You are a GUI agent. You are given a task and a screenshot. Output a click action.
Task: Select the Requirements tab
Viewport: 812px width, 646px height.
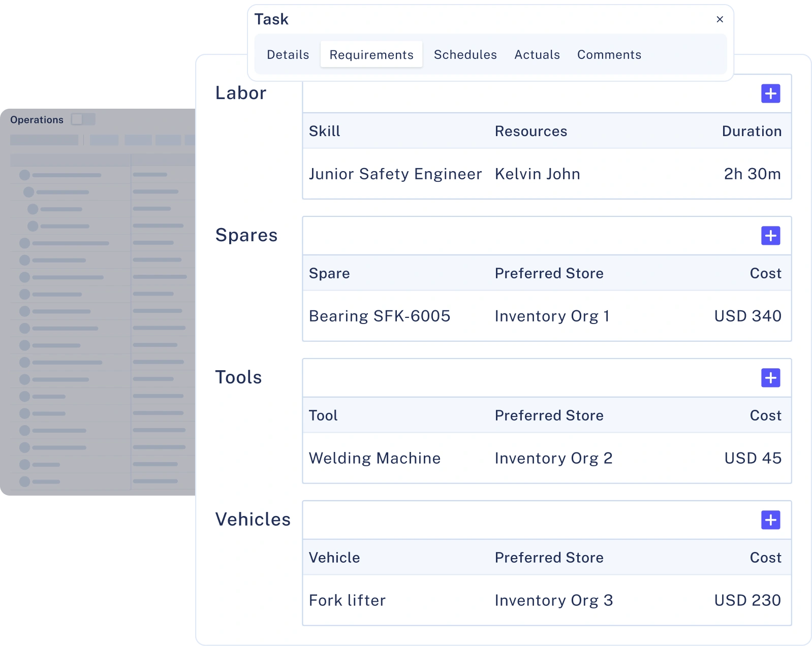(x=371, y=54)
